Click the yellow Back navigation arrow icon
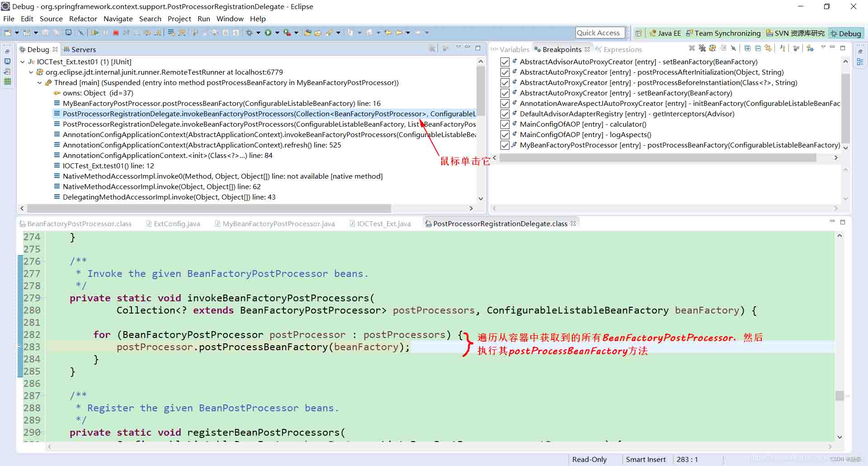This screenshot has width=868, height=466. click(399, 33)
